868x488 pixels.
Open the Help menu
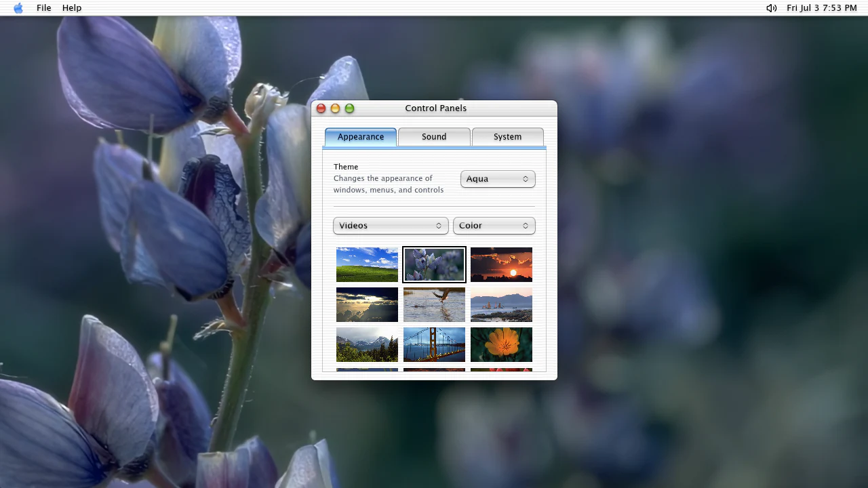pos(72,8)
